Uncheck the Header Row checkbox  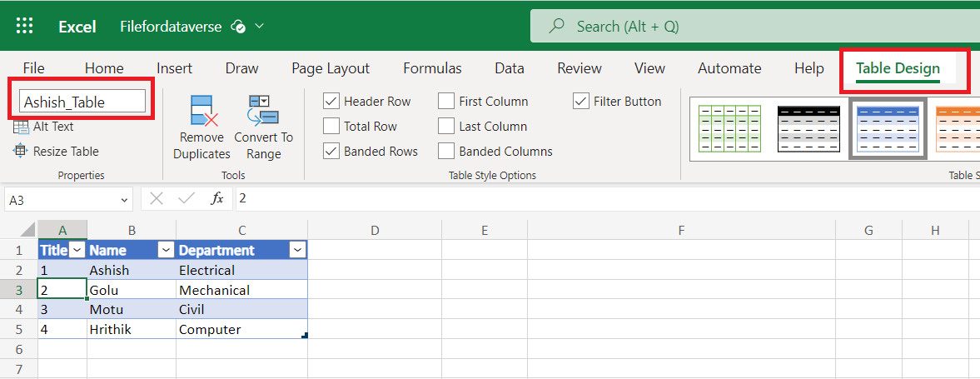coord(331,102)
